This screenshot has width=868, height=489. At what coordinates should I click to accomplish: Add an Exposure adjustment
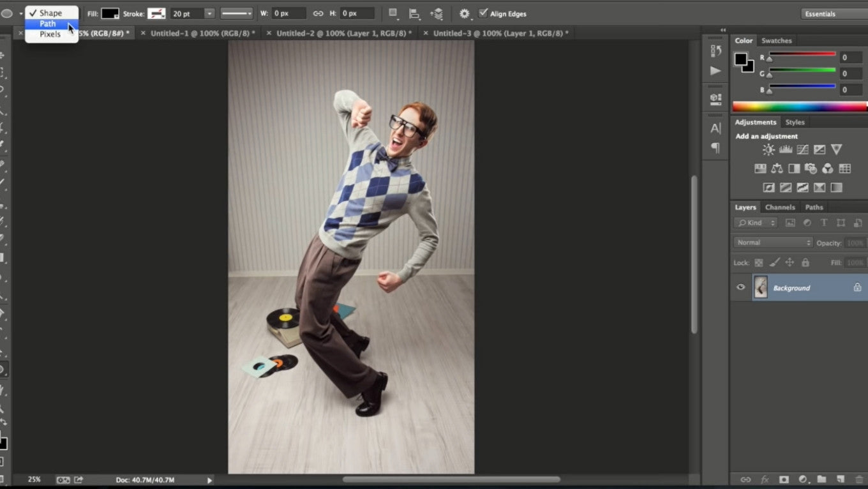[x=819, y=149]
